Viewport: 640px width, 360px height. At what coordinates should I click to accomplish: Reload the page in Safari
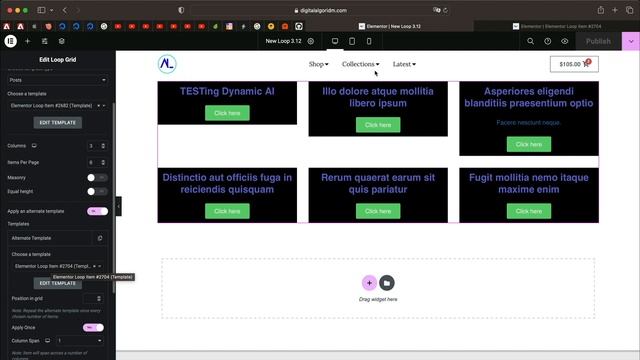[x=445, y=11]
